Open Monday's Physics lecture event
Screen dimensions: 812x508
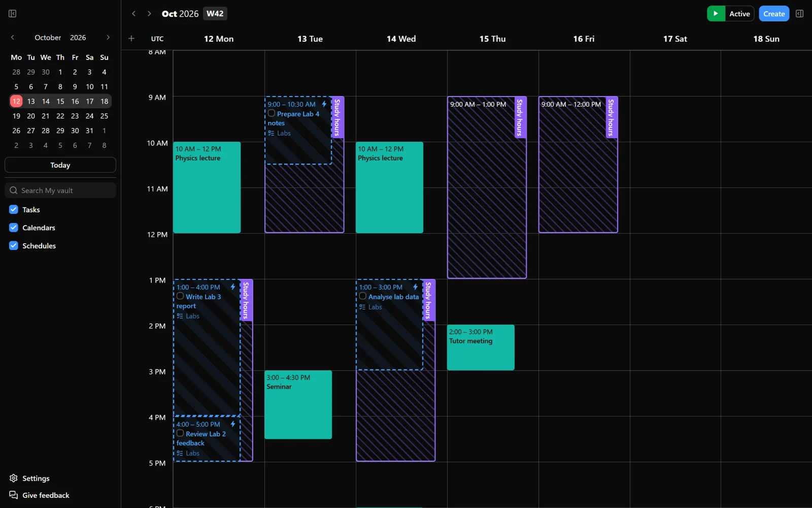pos(207,187)
